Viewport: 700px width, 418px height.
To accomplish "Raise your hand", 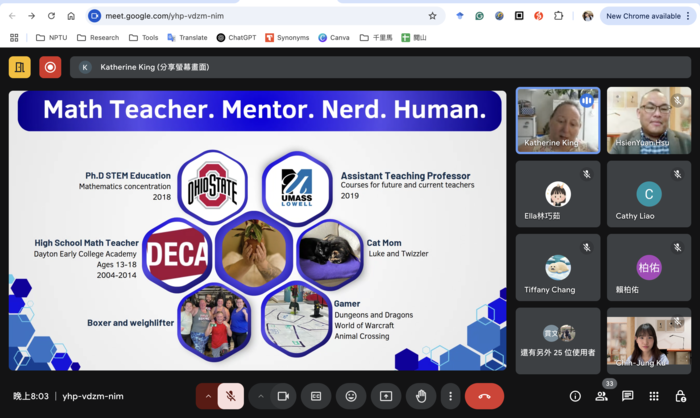I will (x=421, y=396).
